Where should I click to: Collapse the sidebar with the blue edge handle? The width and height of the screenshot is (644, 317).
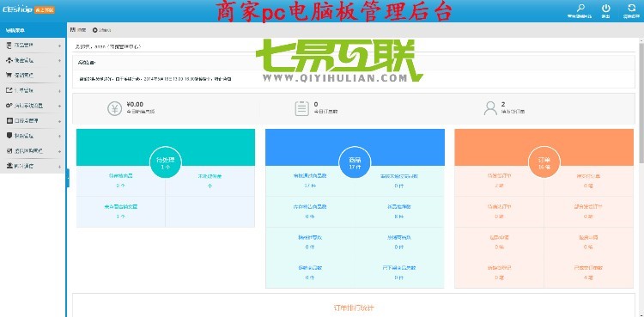(68, 178)
